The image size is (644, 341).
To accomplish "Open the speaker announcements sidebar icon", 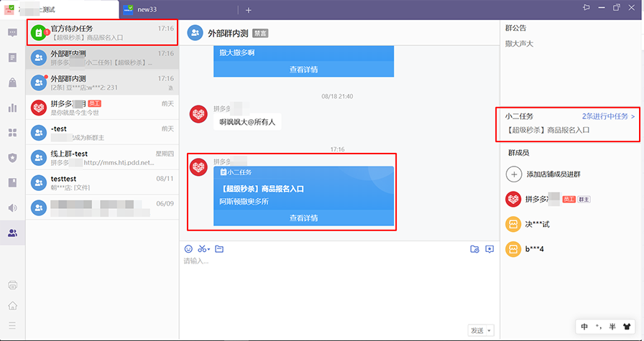I will [x=13, y=208].
